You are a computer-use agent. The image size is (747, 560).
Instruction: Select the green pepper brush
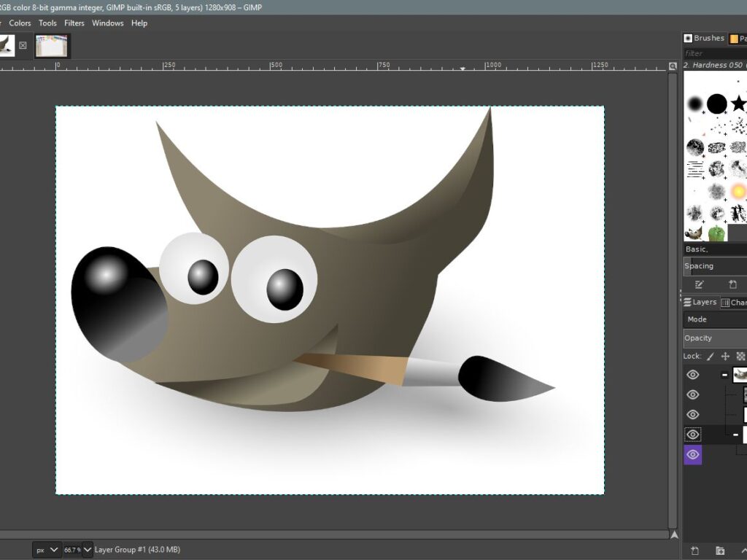click(716, 233)
